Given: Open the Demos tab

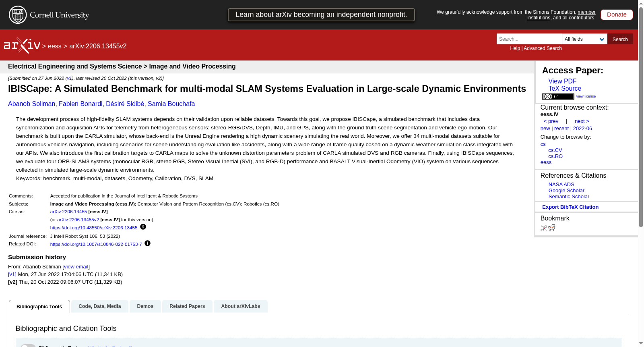Looking at the screenshot, I should 145,306.
